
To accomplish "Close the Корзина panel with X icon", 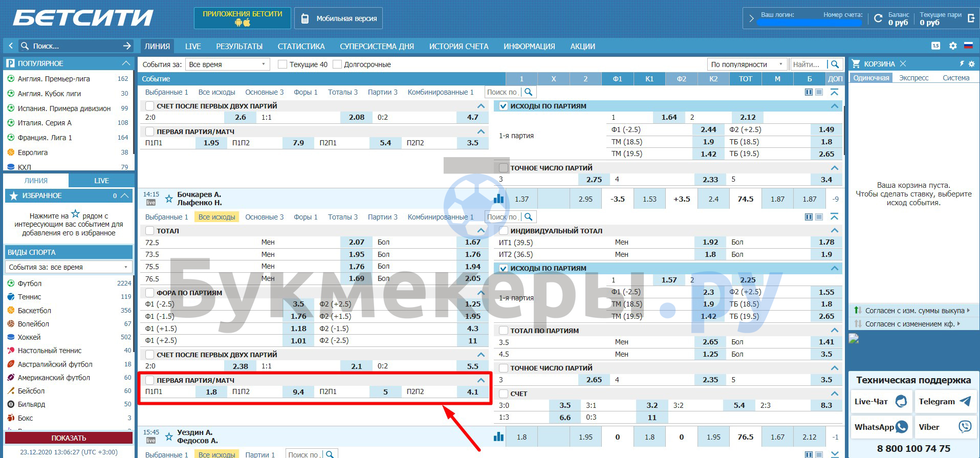I will [x=903, y=64].
